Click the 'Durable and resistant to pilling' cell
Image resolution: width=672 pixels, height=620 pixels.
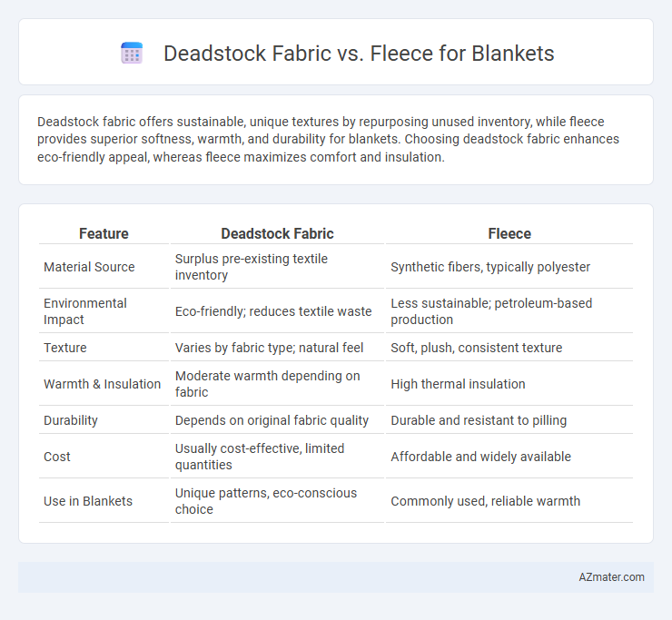pos(509,420)
